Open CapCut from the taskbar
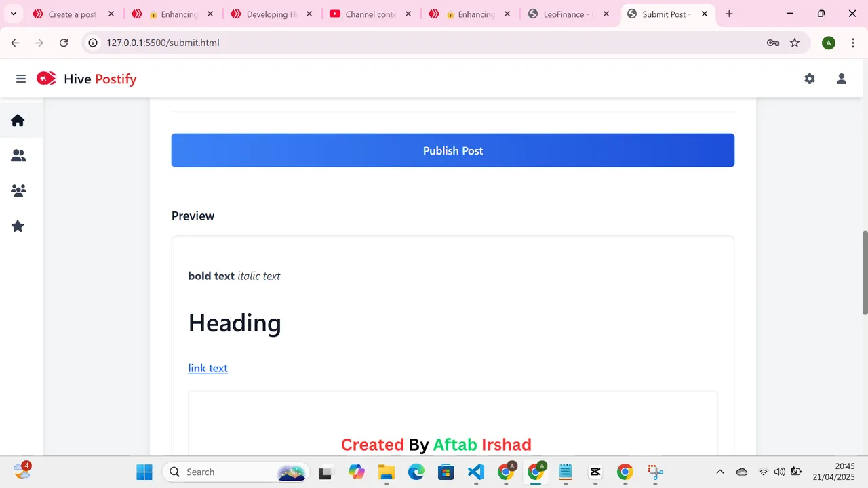This screenshot has width=868, height=488. point(595,472)
